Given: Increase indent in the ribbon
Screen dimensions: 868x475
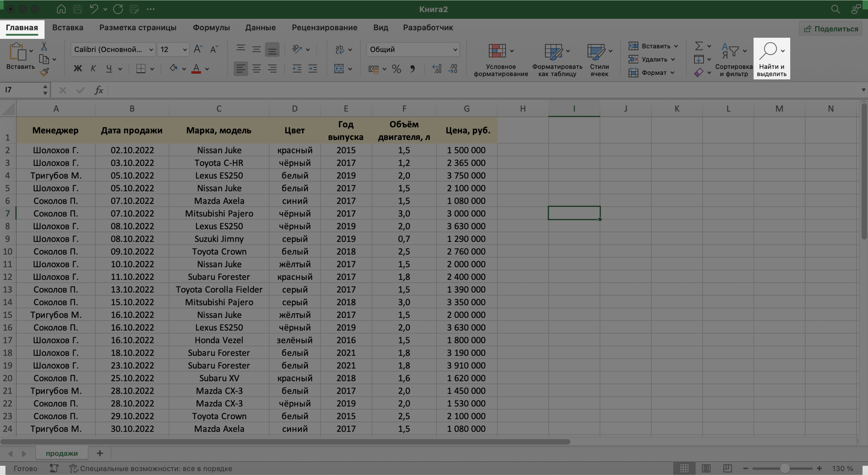Looking at the screenshot, I should coord(313,69).
